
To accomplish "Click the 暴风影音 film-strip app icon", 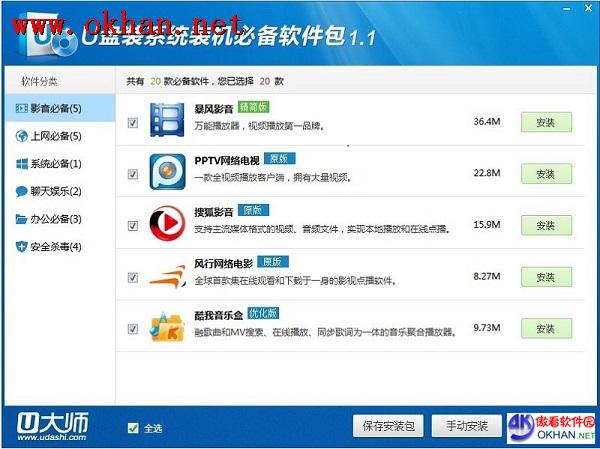I will [167, 120].
